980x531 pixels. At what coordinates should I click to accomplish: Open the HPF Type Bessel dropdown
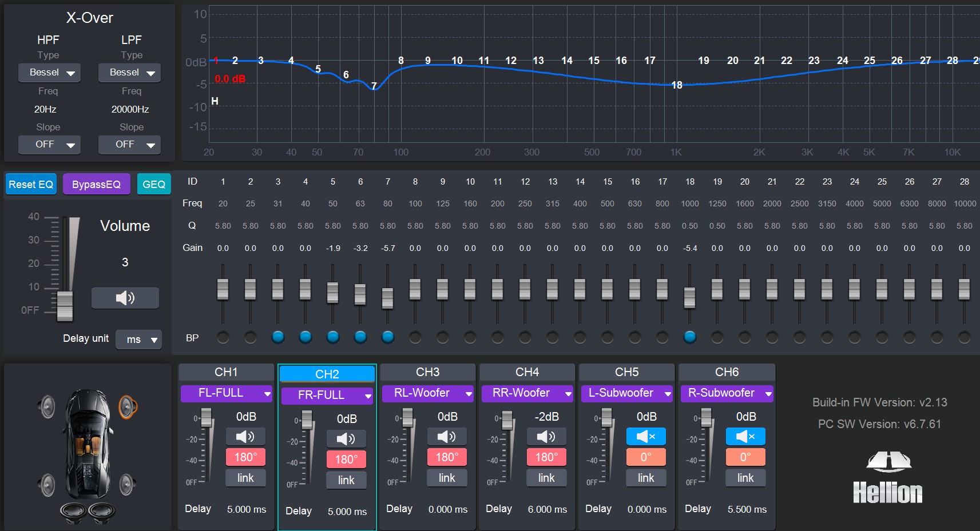click(49, 73)
